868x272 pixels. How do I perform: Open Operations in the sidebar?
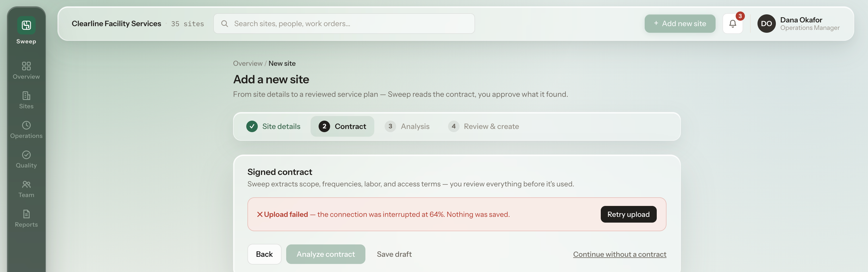tap(26, 130)
